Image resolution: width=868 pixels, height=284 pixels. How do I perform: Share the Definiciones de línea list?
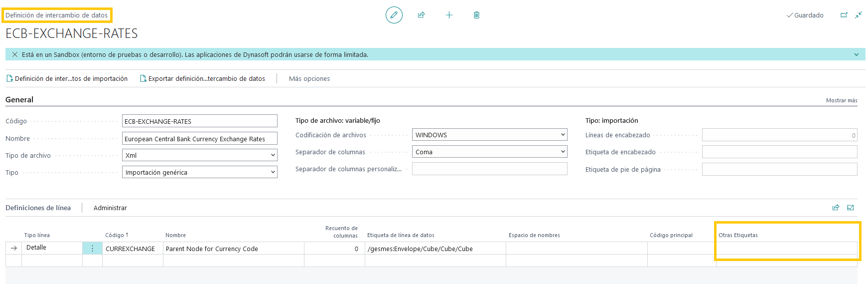point(836,208)
